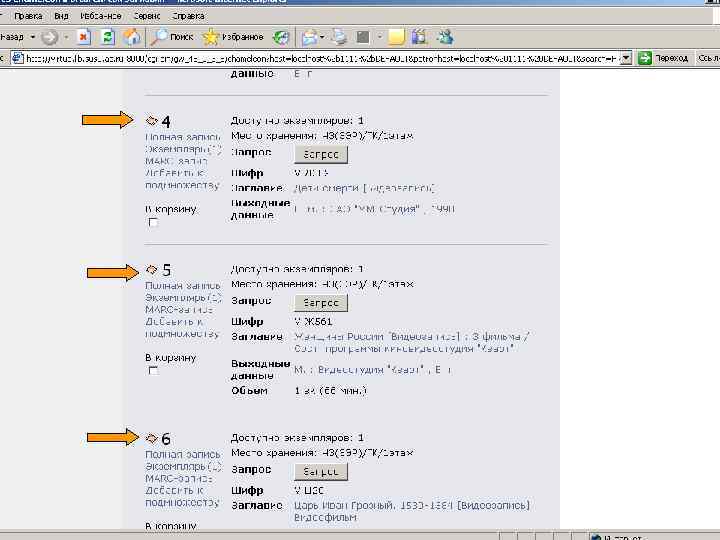Click Запрос button for record 4

[x=321, y=154]
